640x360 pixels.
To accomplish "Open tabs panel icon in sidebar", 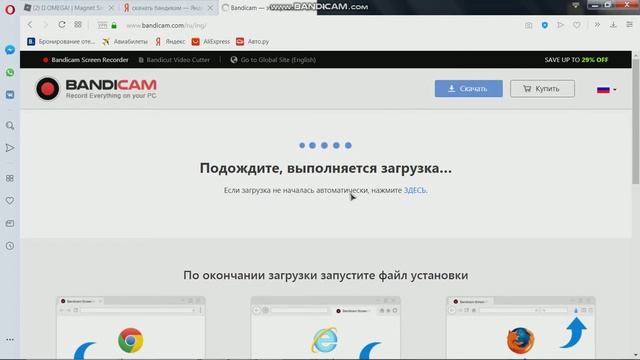I will coord(10,223).
